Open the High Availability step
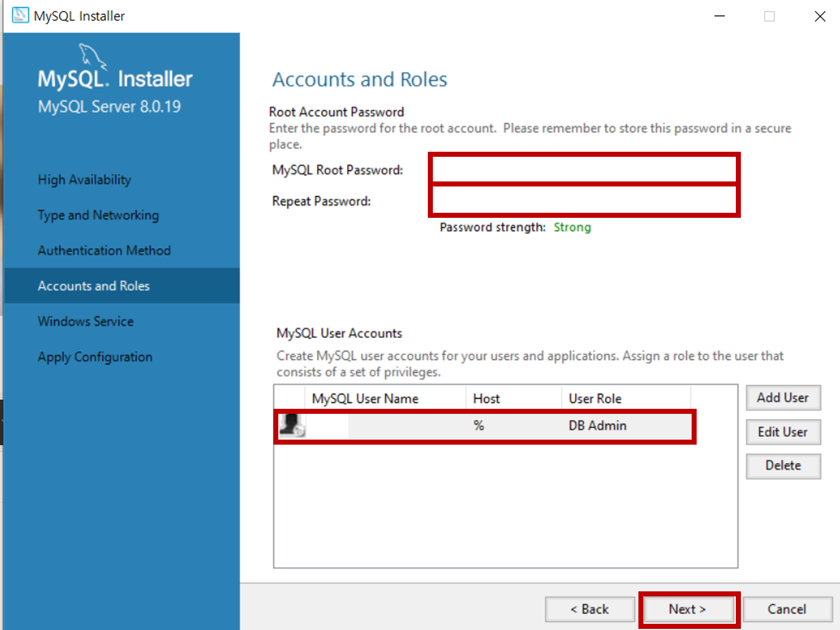This screenshot has height=630, width=840. pyautogui.click(x=85, y=180)
